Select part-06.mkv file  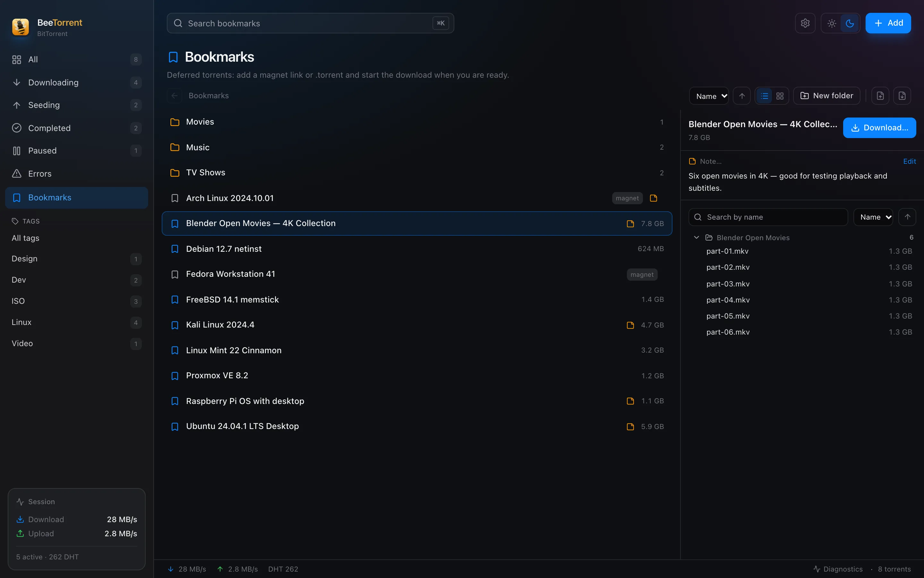pyautogui.click(x=802, y=332)
